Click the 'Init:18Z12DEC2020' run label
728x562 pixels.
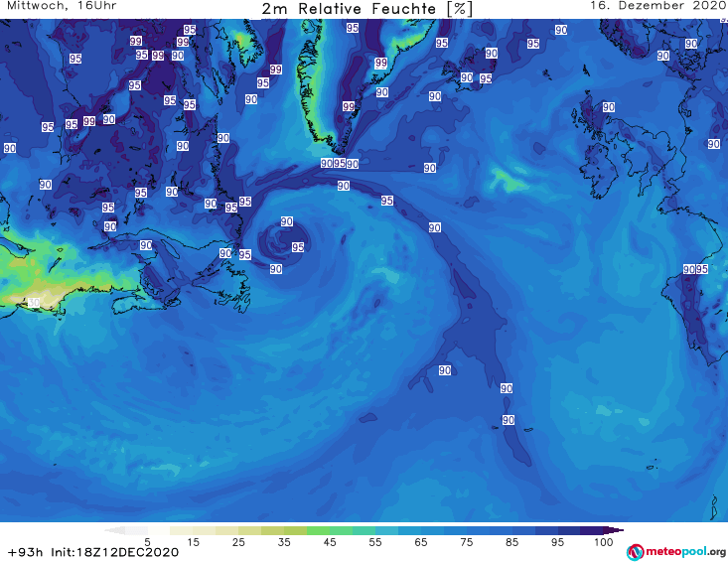[114, 552]
